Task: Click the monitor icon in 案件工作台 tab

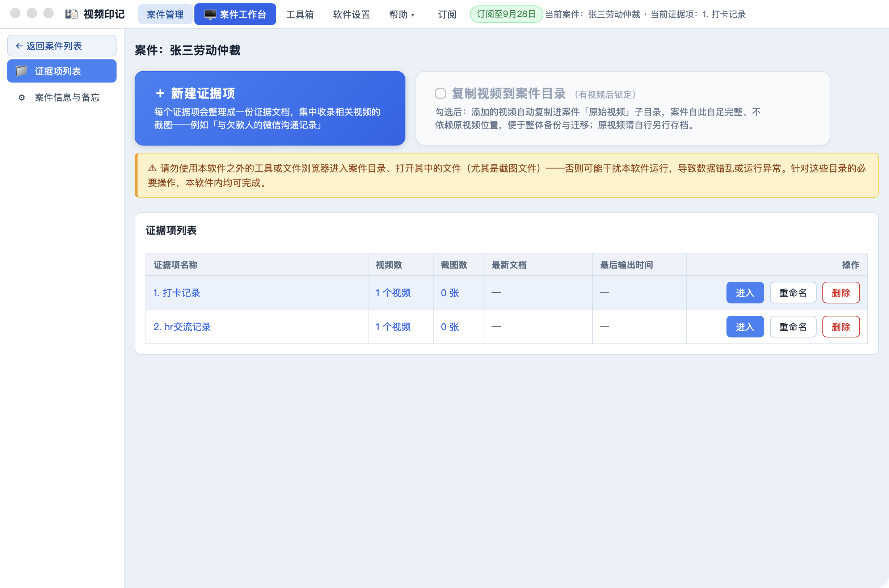Action: pyautogui.click(x=210, y=14)
